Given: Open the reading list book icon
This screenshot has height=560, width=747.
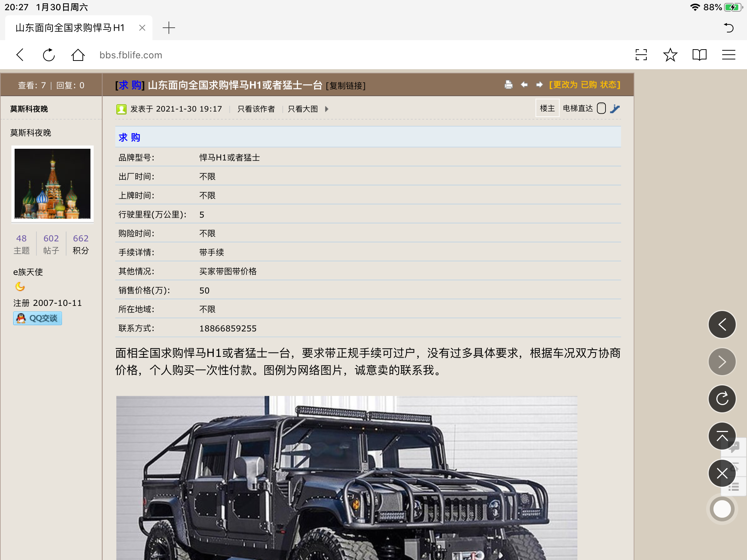Looking at the screenshot, I should tap(699, 55).
